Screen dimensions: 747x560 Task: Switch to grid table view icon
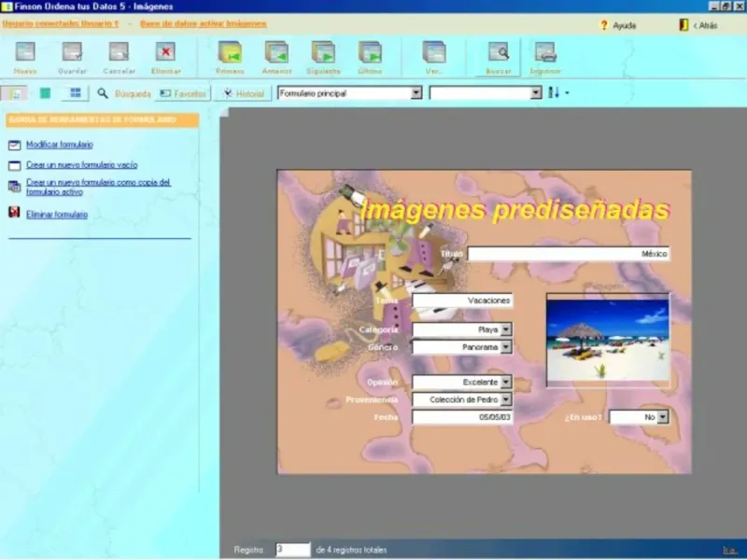tap(76, 93)
